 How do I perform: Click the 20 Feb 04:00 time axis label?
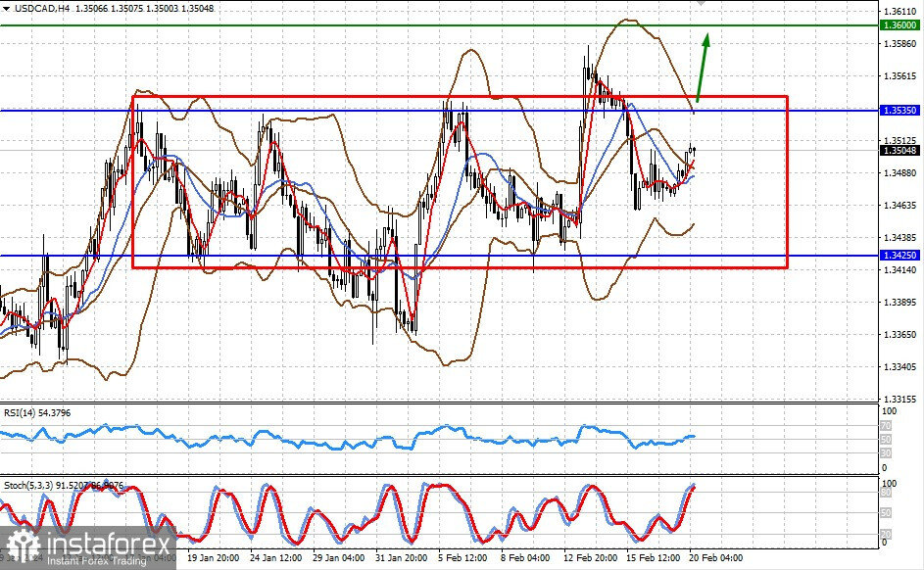coord(716,557)
